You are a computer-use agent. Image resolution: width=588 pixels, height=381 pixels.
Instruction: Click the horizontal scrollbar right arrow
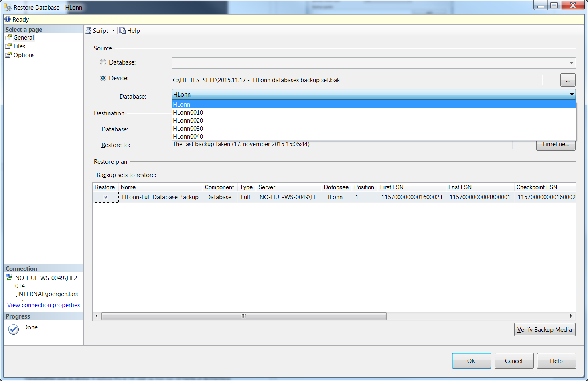pos(572,316)
